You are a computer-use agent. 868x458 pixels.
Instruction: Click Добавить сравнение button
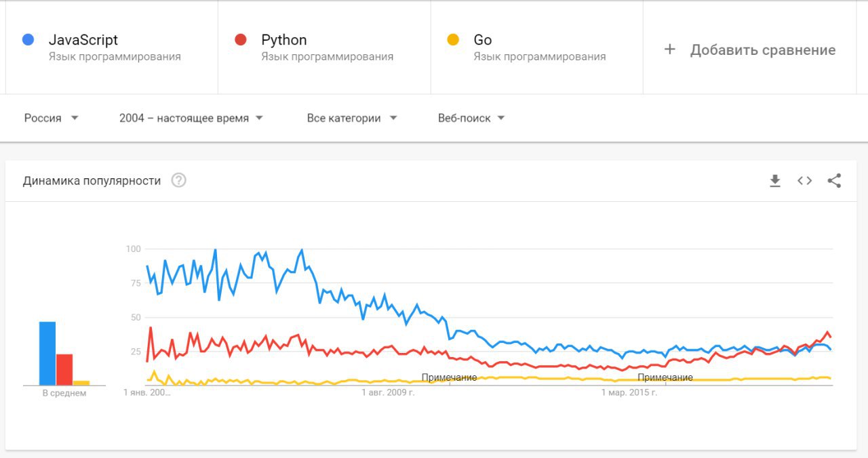pyautogui.click(x=762, y=49)
